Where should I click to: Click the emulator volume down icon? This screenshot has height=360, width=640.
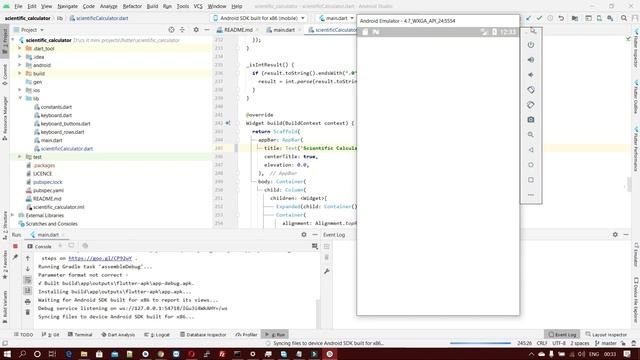531,75
